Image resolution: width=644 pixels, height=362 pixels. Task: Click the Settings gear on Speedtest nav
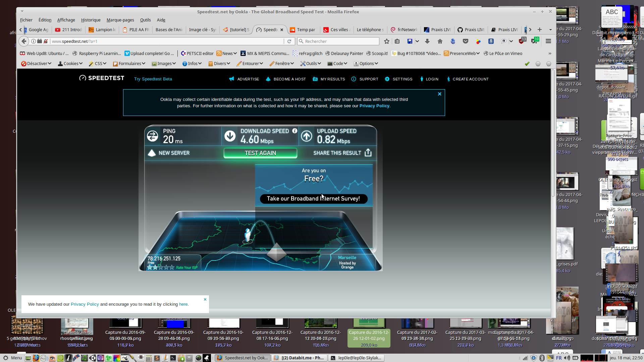coord(387,79)
